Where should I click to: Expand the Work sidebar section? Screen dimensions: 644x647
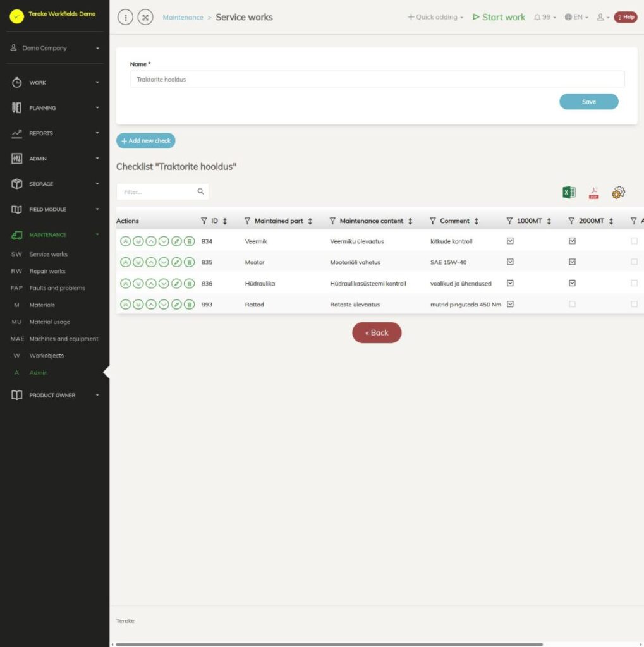(55, 83)
